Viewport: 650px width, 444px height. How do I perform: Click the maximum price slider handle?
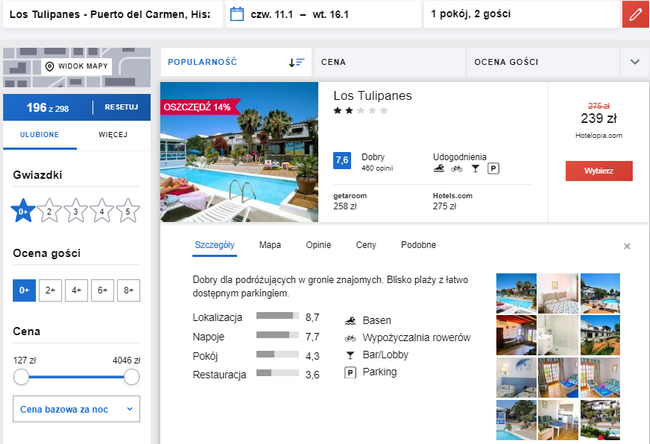pos(131,377)
